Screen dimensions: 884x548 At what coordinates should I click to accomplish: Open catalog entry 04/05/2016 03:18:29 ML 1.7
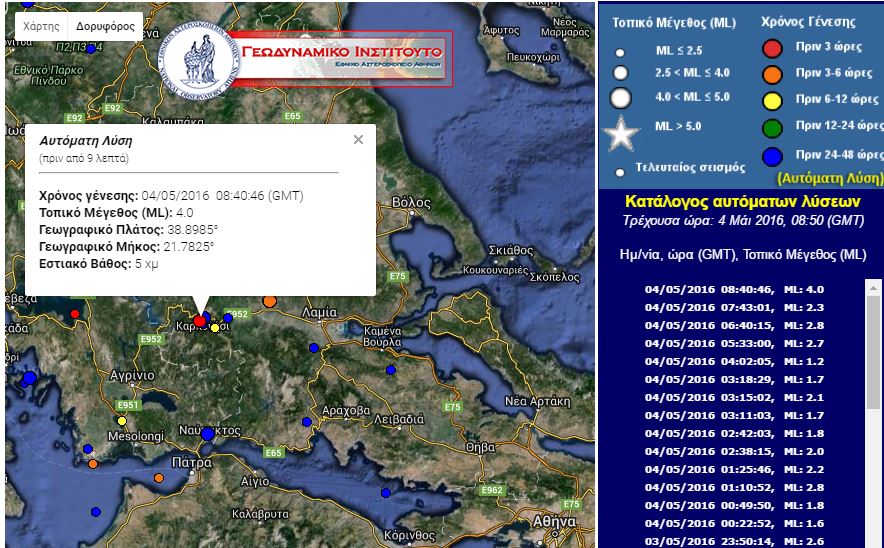click(734, 379)
